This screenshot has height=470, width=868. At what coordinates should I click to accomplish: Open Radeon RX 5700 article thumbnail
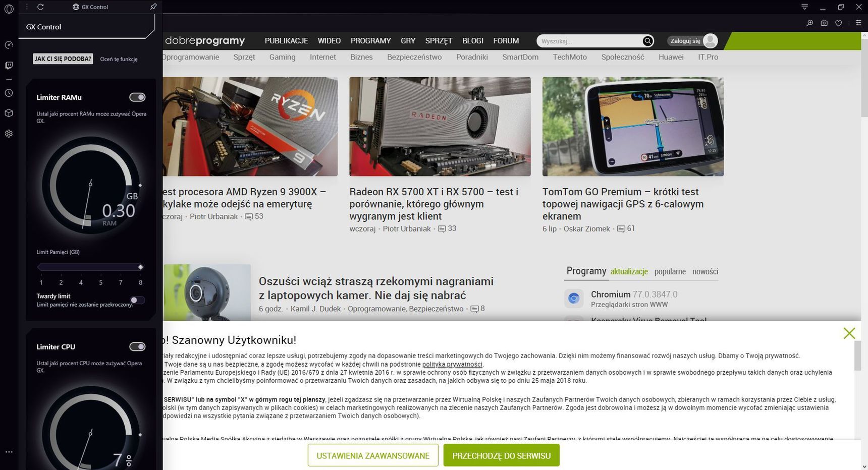pos(440,127)
